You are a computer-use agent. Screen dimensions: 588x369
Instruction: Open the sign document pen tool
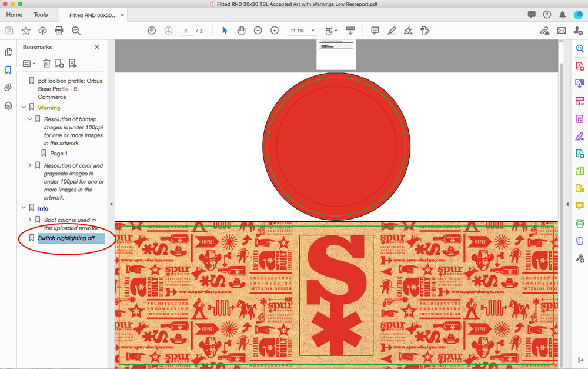click(408, 31)
